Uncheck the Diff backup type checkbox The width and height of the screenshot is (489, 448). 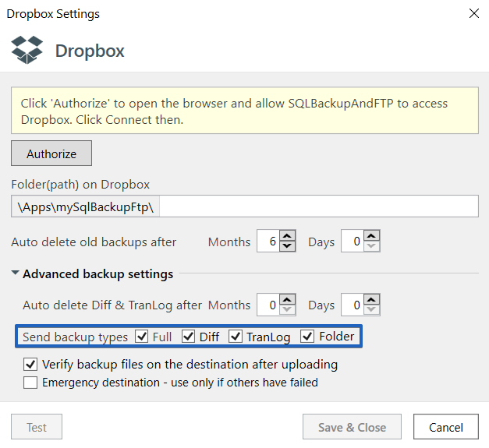(189, 337)
